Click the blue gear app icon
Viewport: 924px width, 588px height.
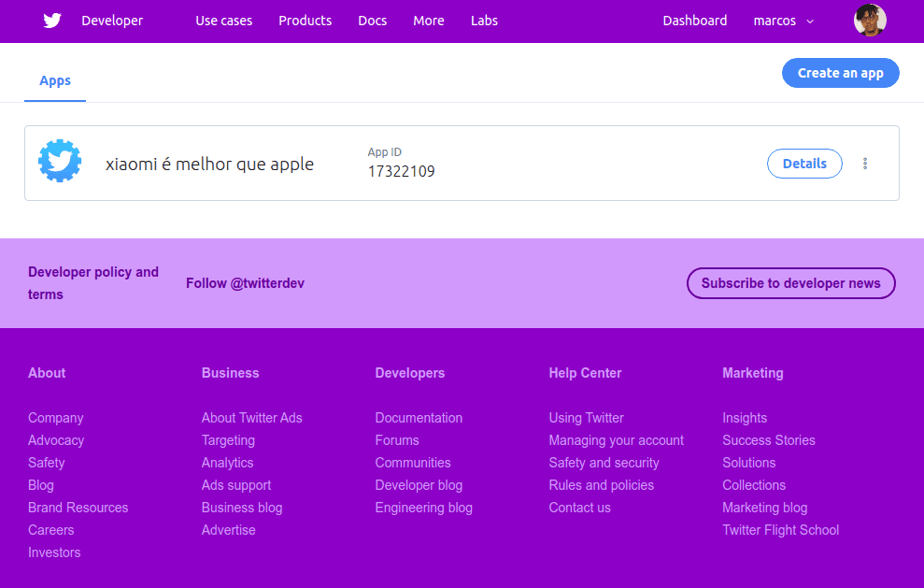click(60, 162)
